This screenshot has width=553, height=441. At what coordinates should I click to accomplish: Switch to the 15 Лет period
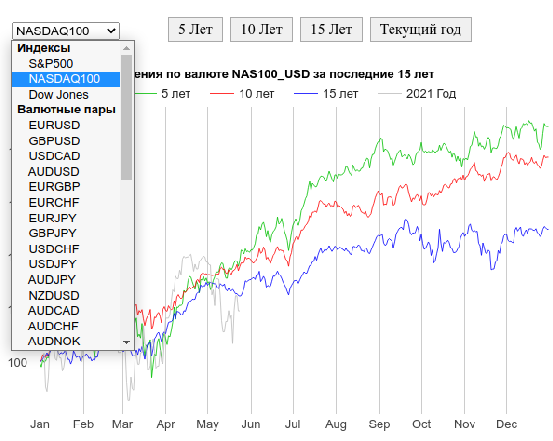[x=331, y=29]
